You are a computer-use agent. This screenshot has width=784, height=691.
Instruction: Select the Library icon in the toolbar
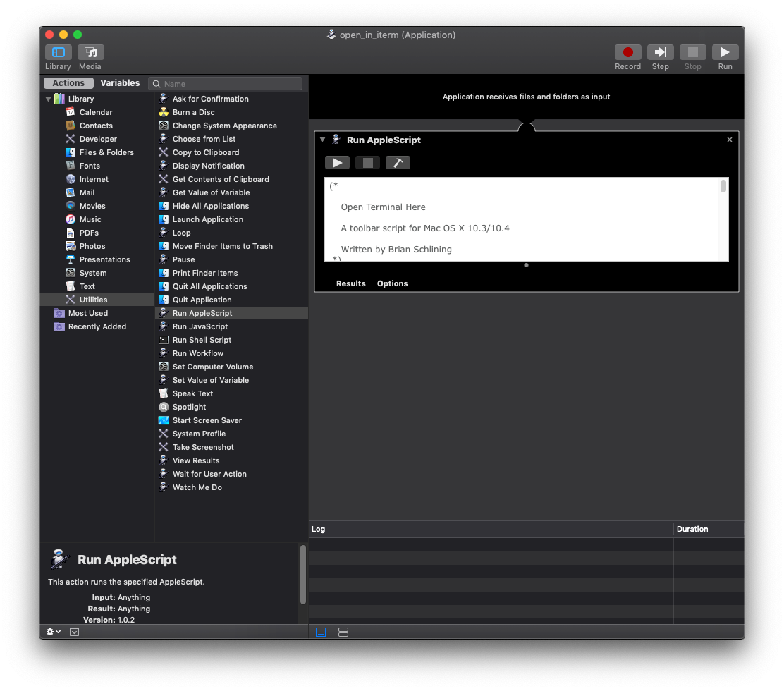tap(58, 53)
